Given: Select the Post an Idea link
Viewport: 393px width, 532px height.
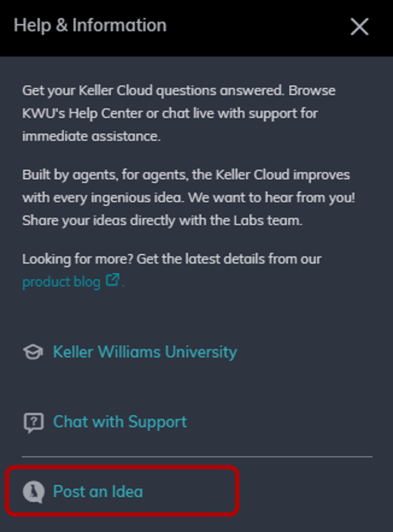Looking at the screenshot, I should click(98, 492).
